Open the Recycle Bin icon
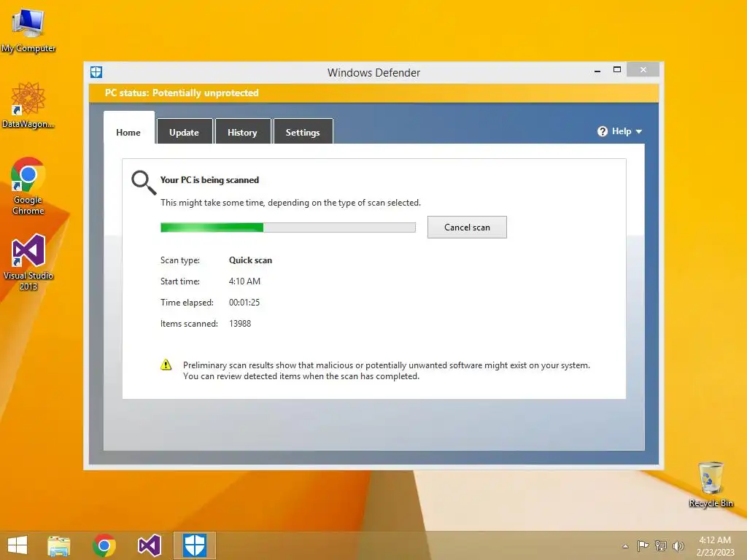The image size is (747, 560). 711,484
